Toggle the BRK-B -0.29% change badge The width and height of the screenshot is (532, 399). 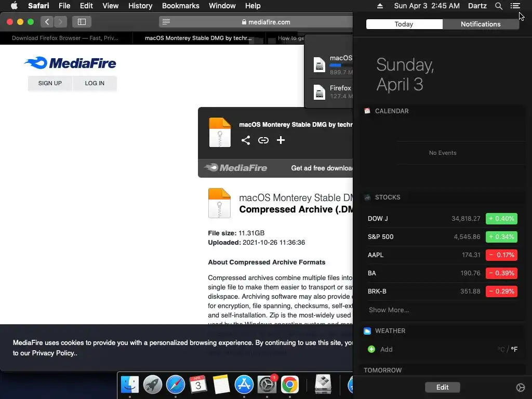[x=501, y=291]
